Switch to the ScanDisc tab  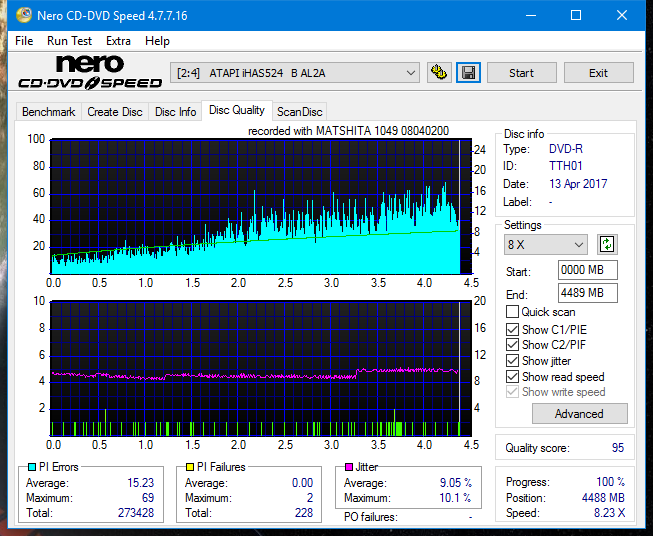click(299, 112)
